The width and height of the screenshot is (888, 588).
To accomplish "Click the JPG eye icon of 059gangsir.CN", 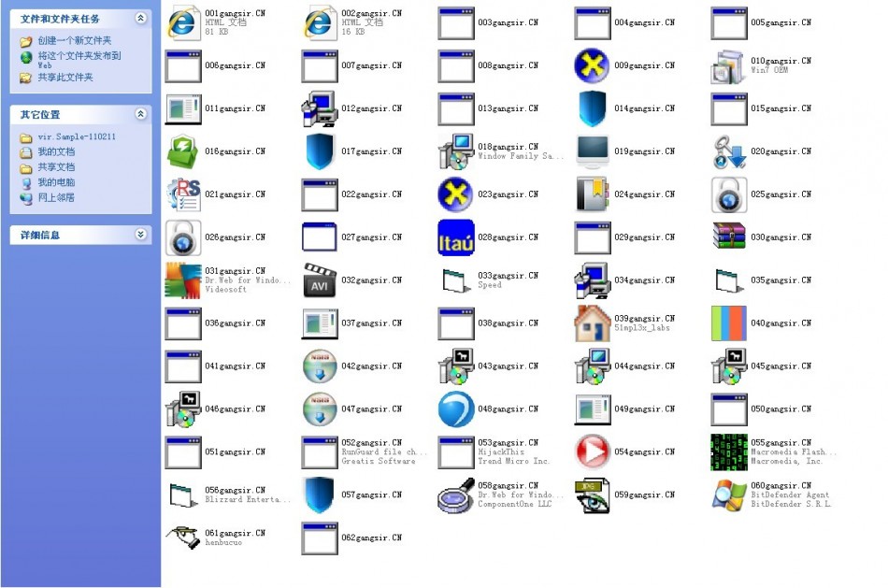I will [593, 495].
